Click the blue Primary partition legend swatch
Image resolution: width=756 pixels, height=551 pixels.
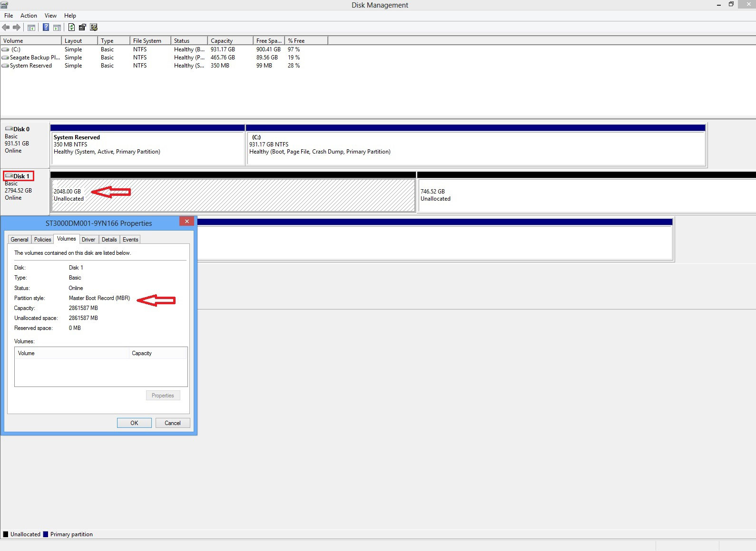coord(46,534)
